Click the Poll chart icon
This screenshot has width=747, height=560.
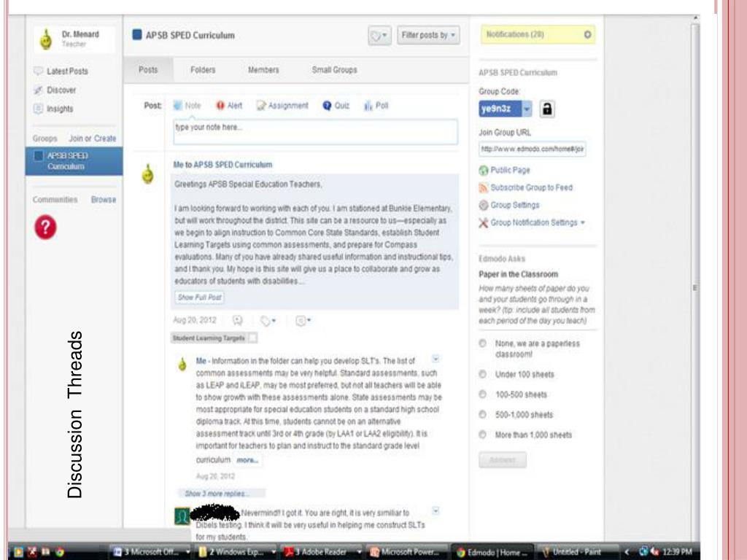[x=368, y=106]
